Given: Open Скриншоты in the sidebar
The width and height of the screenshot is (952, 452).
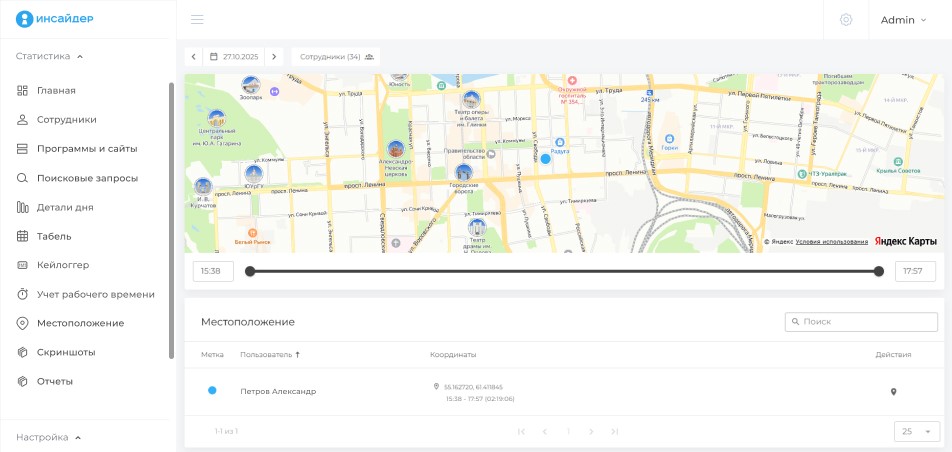Looking at the screenshot, I should [66, 352].
